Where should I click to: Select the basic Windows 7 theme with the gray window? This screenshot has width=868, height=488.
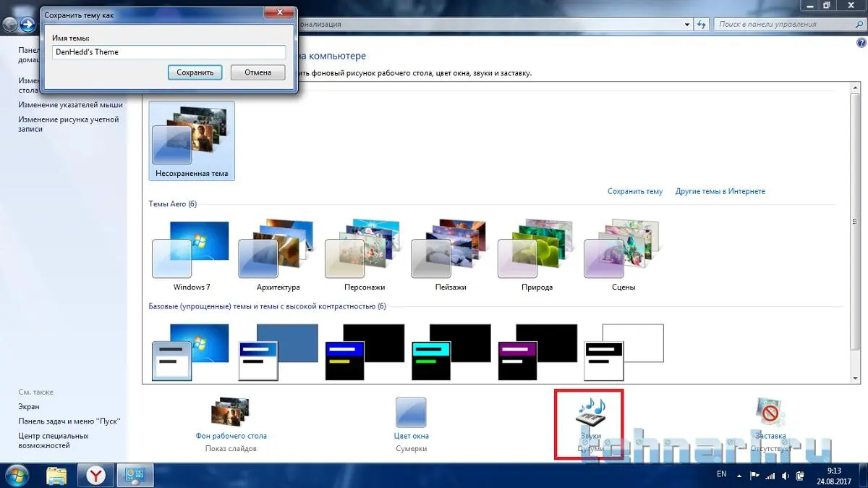point(191,352)
